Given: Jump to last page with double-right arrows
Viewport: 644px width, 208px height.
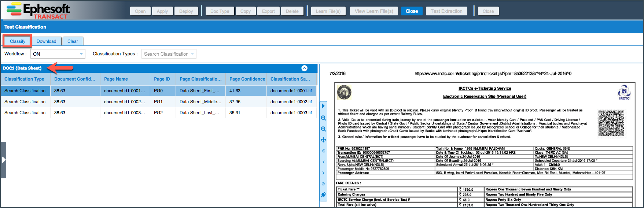Looking at the screenshot, I should coord(323,184).
